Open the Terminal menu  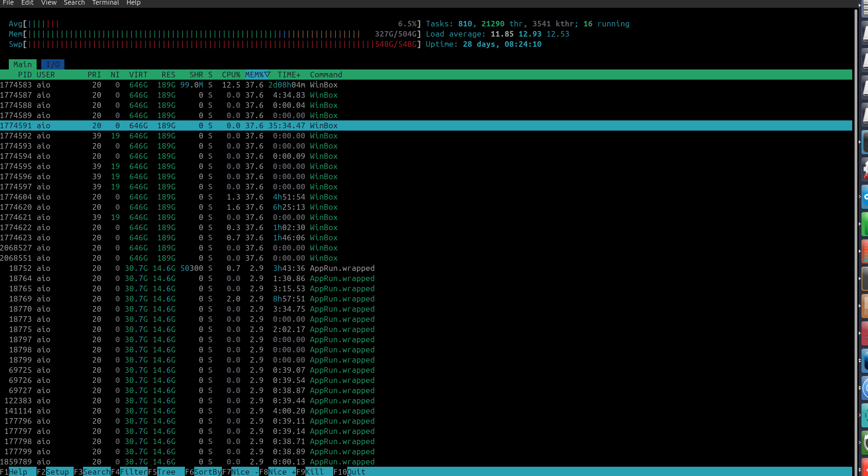(x=106, y=3)
